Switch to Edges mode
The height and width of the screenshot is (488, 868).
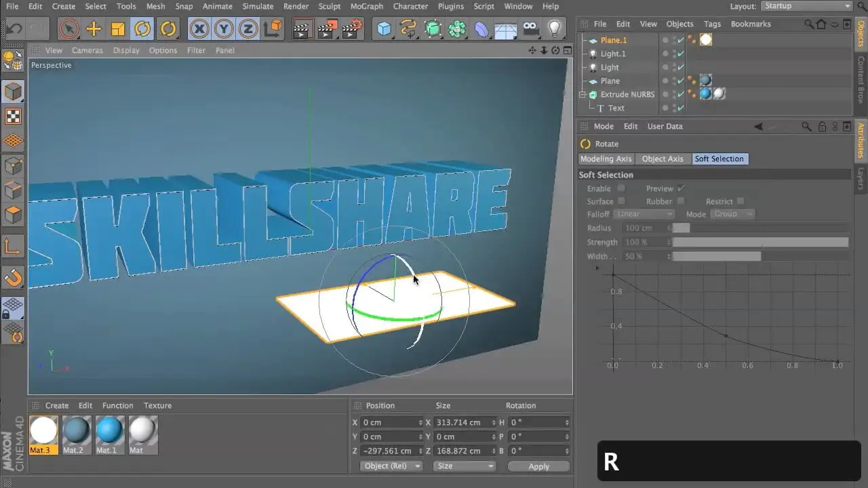click(14, 191)
